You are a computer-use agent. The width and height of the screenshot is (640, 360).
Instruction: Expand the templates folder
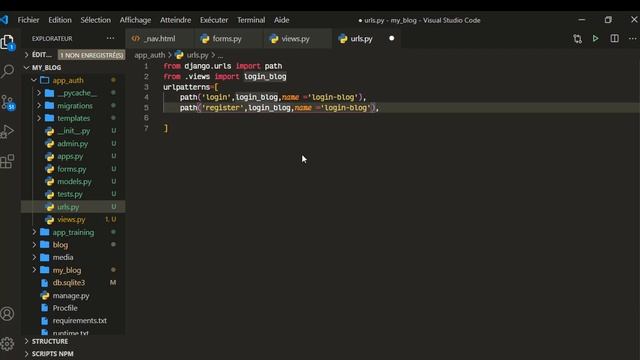[x=39, y=118]
